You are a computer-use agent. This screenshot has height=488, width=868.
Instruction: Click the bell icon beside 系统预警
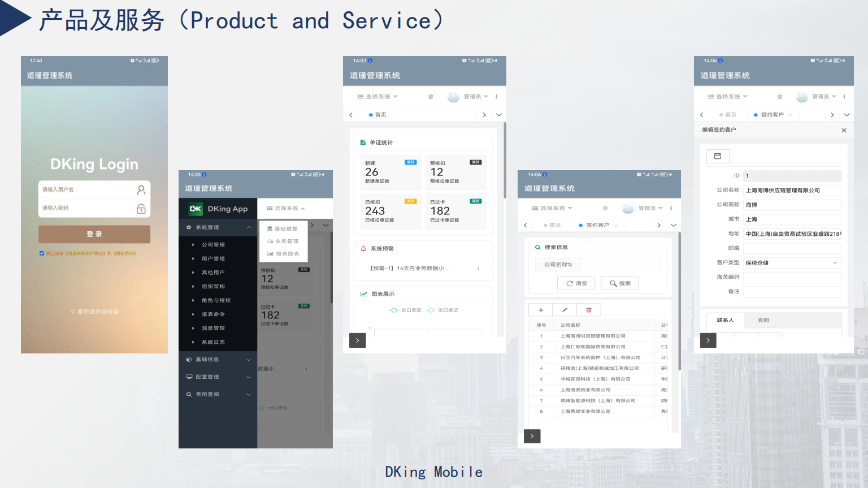[x=363, y=249]
